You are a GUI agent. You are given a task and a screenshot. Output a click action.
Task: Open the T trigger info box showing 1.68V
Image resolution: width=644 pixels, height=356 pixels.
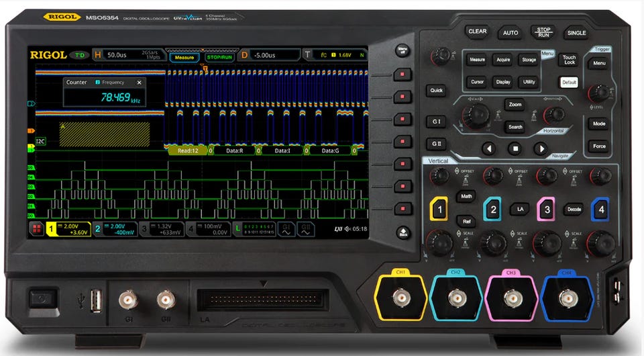(335, 55)
